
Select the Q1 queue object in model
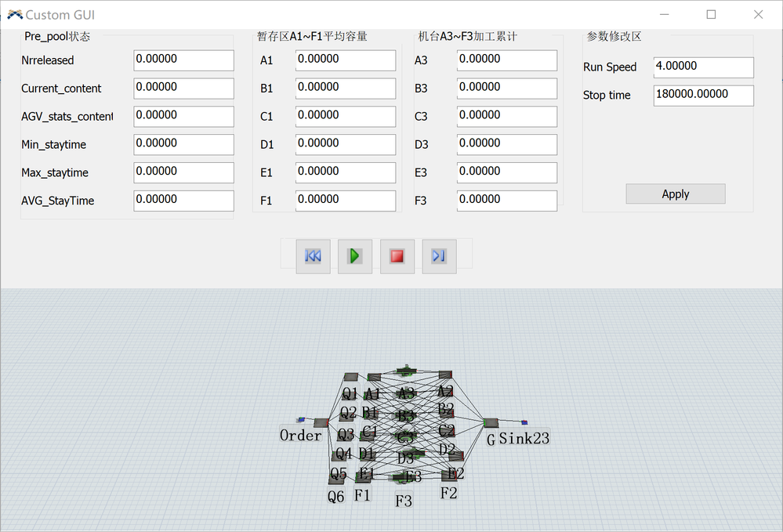point(350,377)
